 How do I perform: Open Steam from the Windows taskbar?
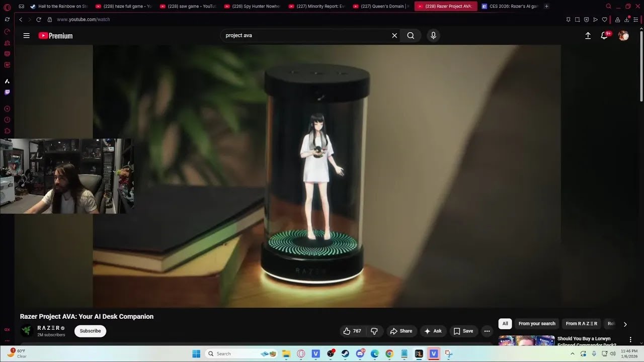345,354
